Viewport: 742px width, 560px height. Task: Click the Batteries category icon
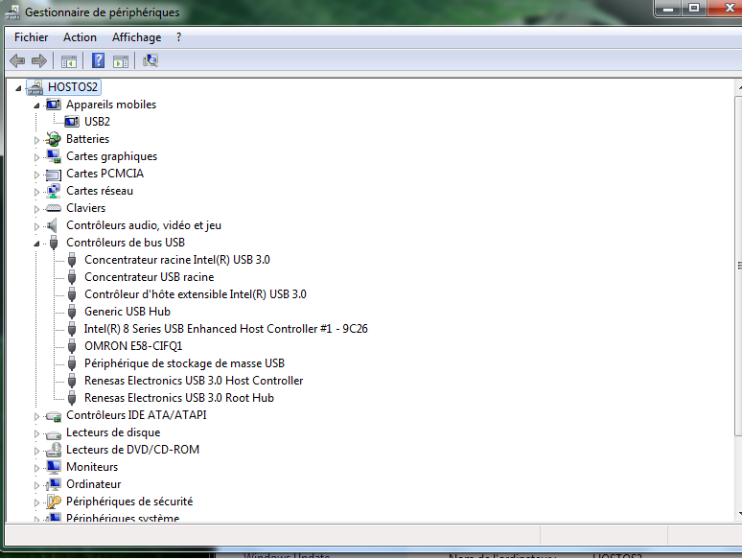[53, 139]
